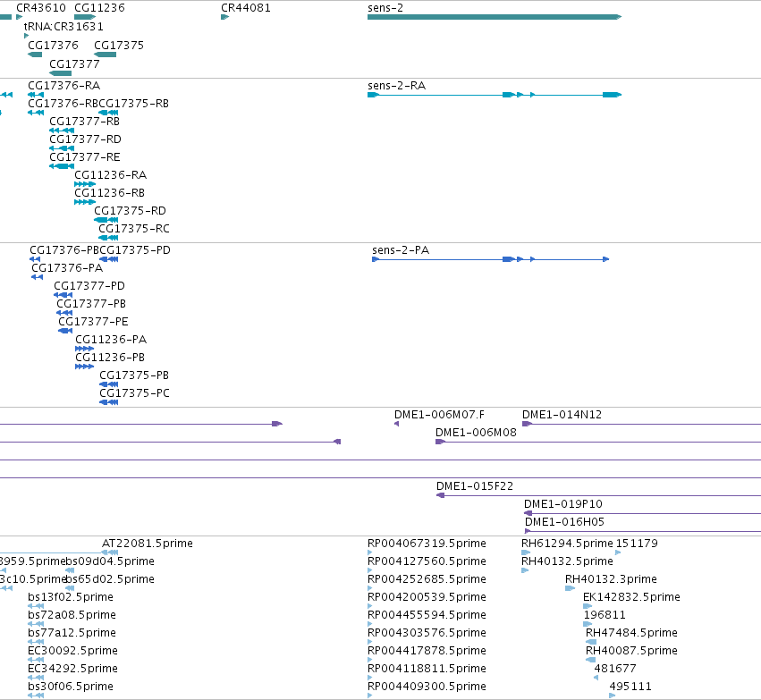
Task: Select the RP004118811.5prime EST label
Action: click(x=427, y=669)
